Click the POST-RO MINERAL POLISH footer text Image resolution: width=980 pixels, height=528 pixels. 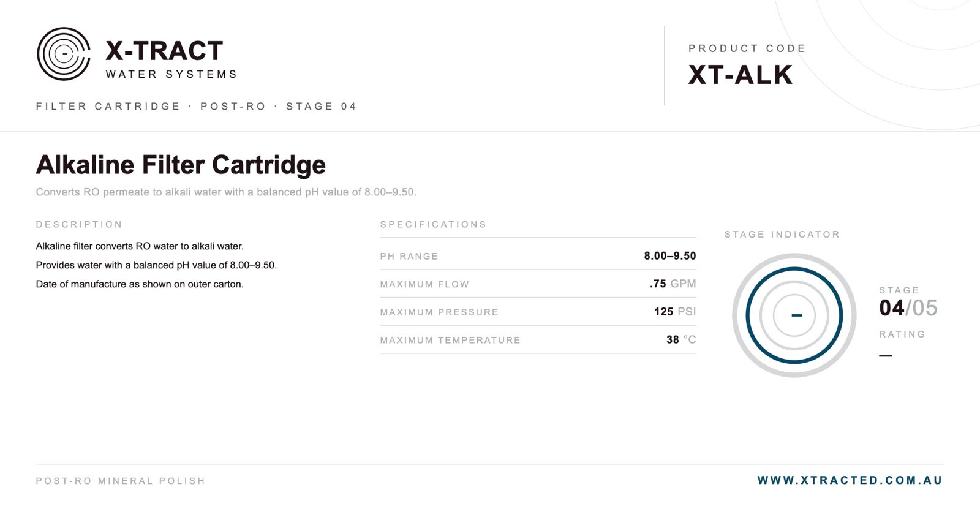(x=121, y=481)
